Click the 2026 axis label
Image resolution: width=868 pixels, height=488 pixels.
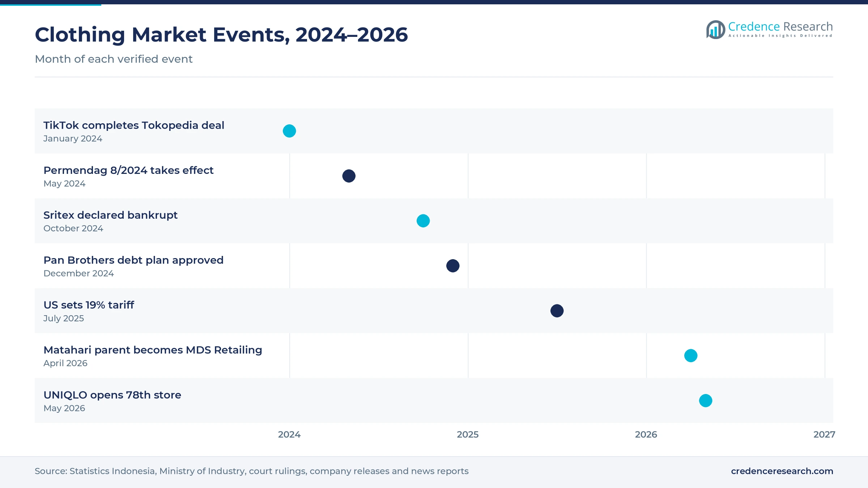pyautogui.click(x=646, y=435)
